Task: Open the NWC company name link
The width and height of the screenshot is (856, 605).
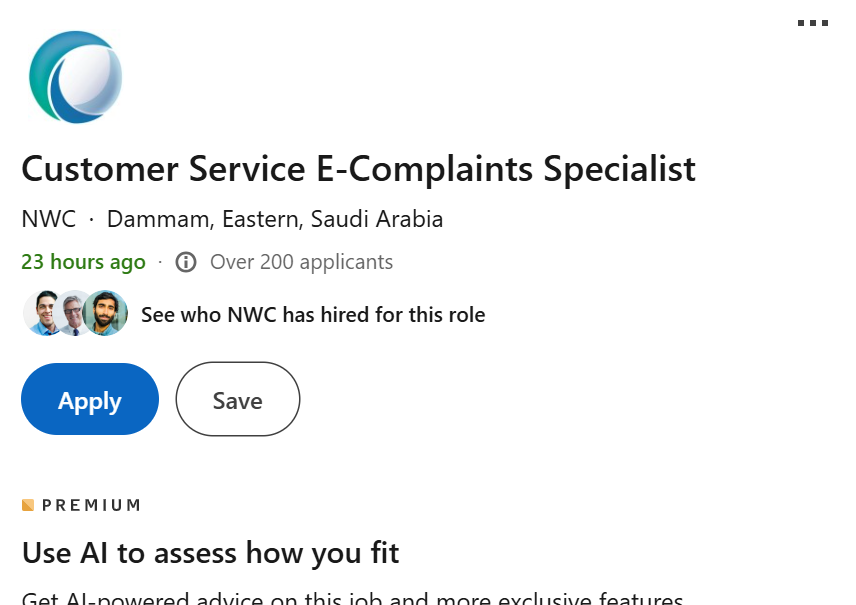Action: tap(49, 219)
